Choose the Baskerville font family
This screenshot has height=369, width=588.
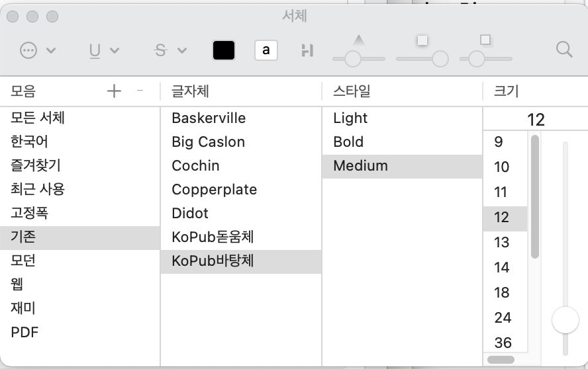[241, 118]
